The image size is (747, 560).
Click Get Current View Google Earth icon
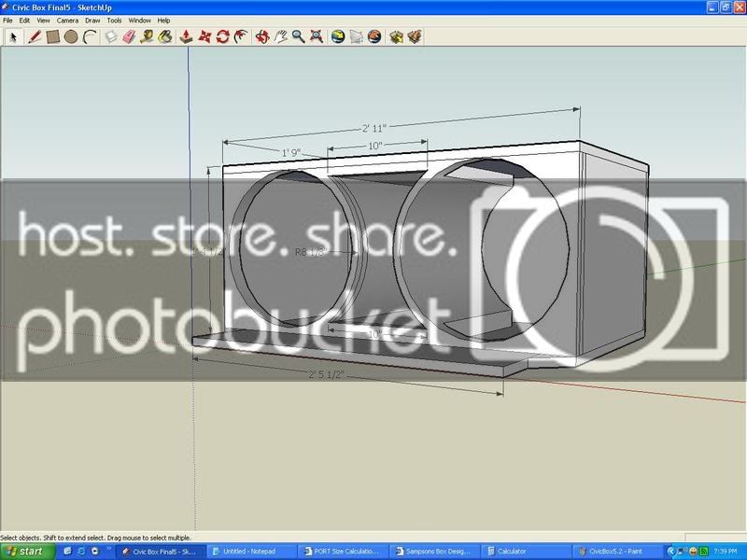pos(338,36)
